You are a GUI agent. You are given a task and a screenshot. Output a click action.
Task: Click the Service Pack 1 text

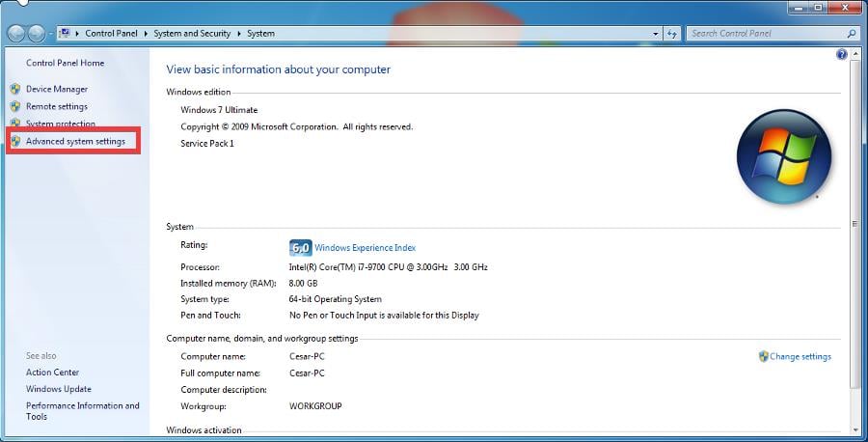pyautogui.click(x=207, y=143)
